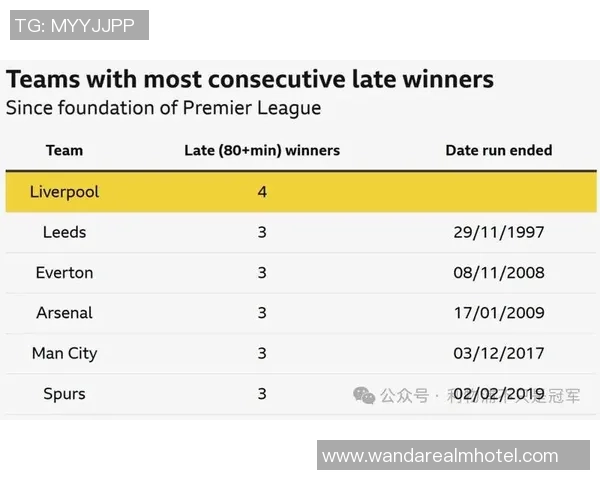Select the Team column header
This screenshot has height=480, width=600.
(64, 151)
